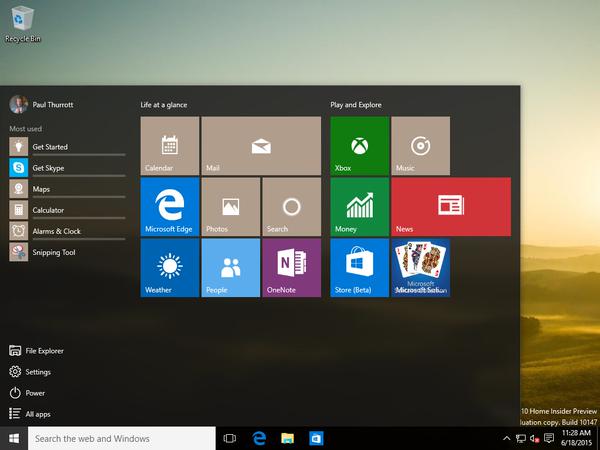Click the Mail tile
Viewport: 600px width, 450px height.
(x=261, y=146)
